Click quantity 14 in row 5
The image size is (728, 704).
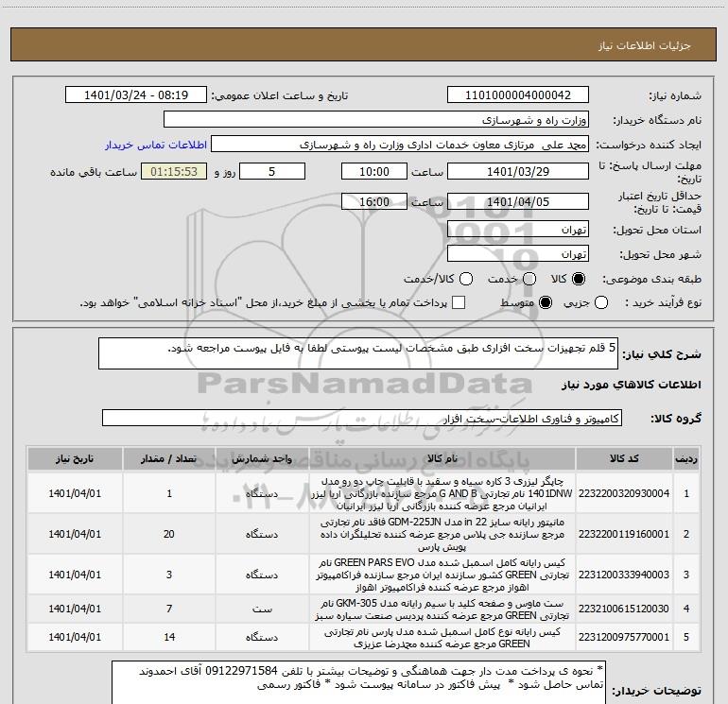click(x=169, y=637)
